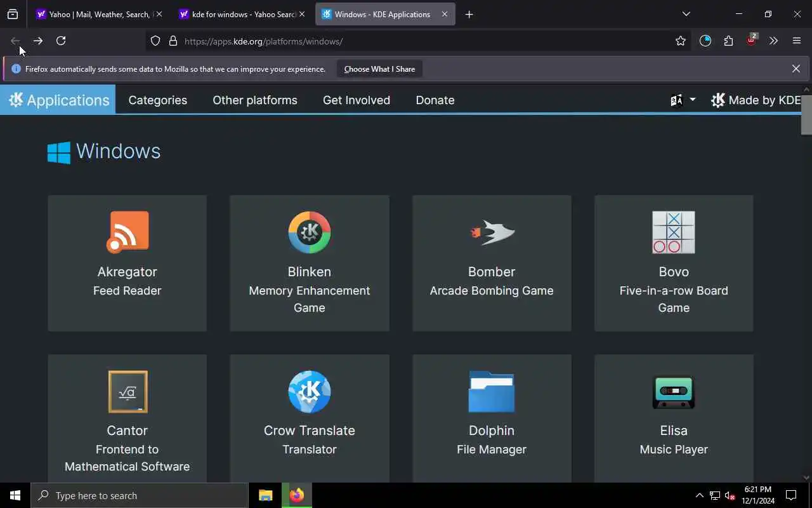Close the Yahoo Mail tab

click(x=159, y=14)
